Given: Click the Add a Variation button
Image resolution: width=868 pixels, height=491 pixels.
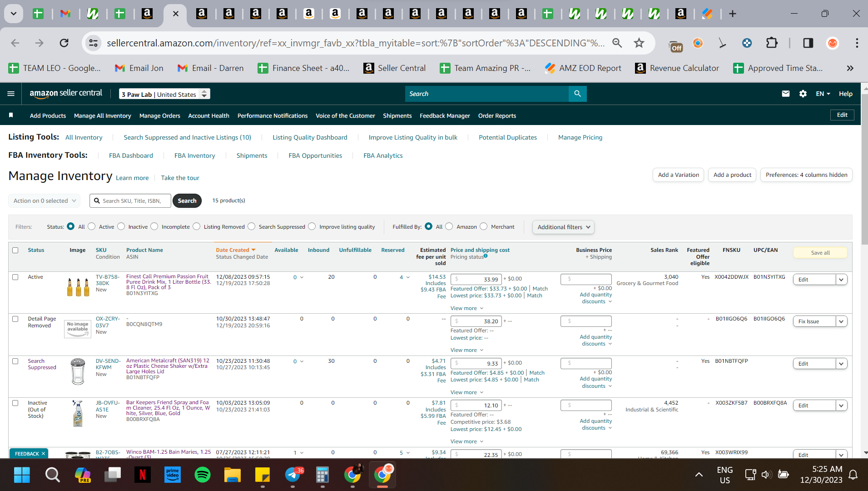Looking at the screenshot, I should [x=679, y=175].
